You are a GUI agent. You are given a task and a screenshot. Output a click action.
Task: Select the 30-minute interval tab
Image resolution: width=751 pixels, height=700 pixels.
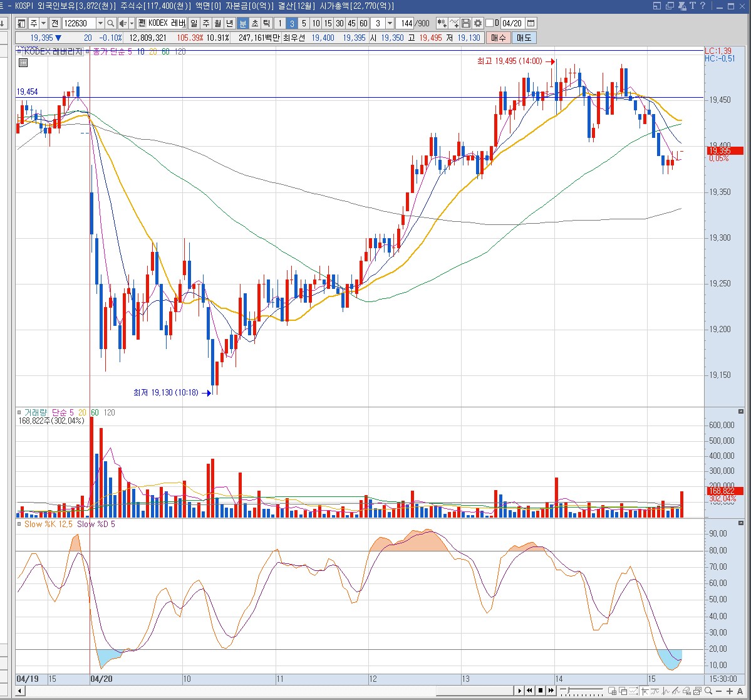(339, 23)
